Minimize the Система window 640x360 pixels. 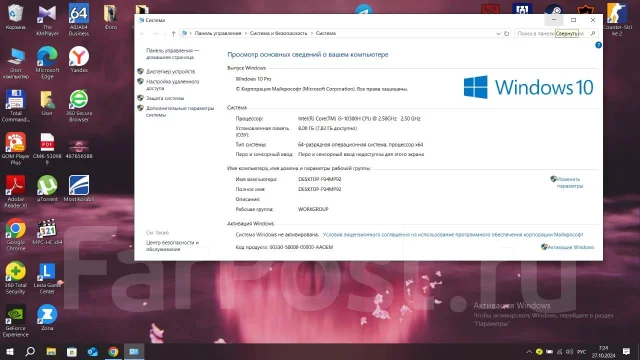pyautogui.click(x=554, y=20)
